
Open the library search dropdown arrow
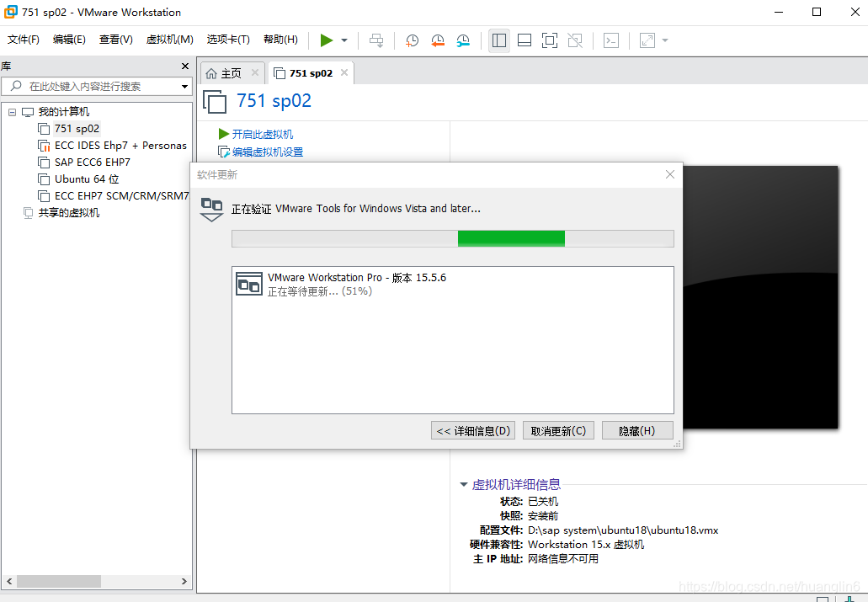point(184,86)
